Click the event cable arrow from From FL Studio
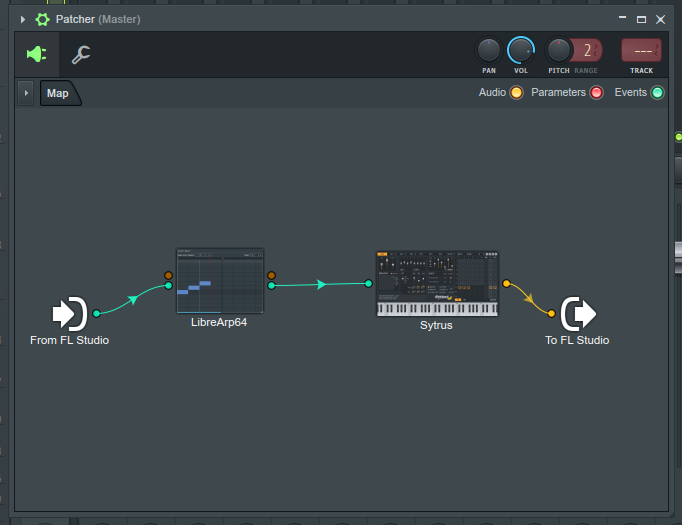Image resolution: width=682 pixels, height=525 pixels. tap(133, 299)
